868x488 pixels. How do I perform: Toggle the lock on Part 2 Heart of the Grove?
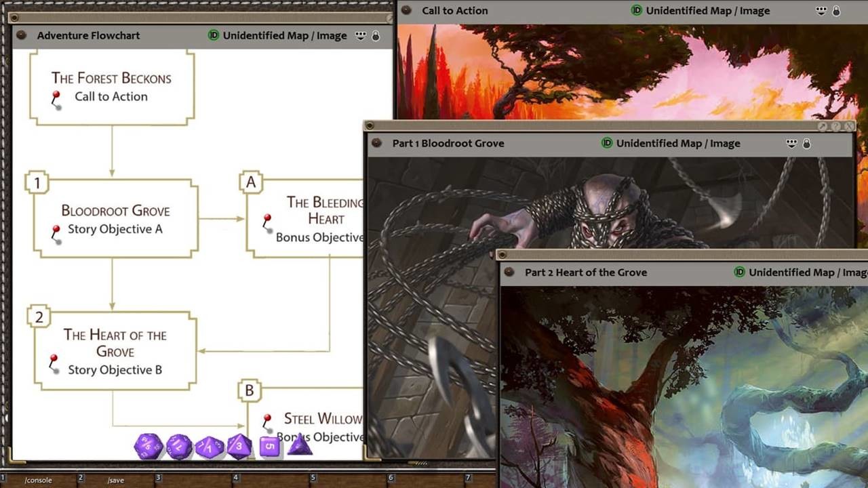tap(867, 272)
